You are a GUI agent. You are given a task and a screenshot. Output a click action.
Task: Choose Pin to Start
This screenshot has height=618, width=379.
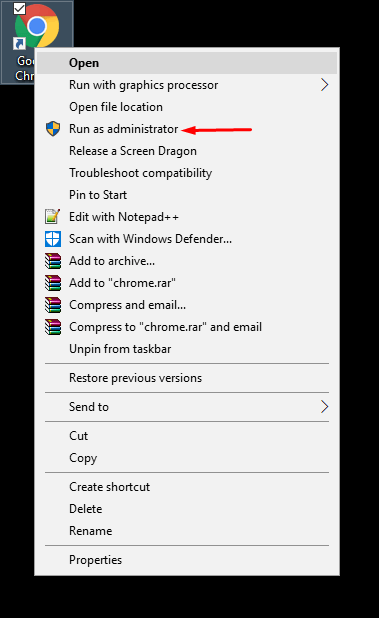(x=187, y=195)
